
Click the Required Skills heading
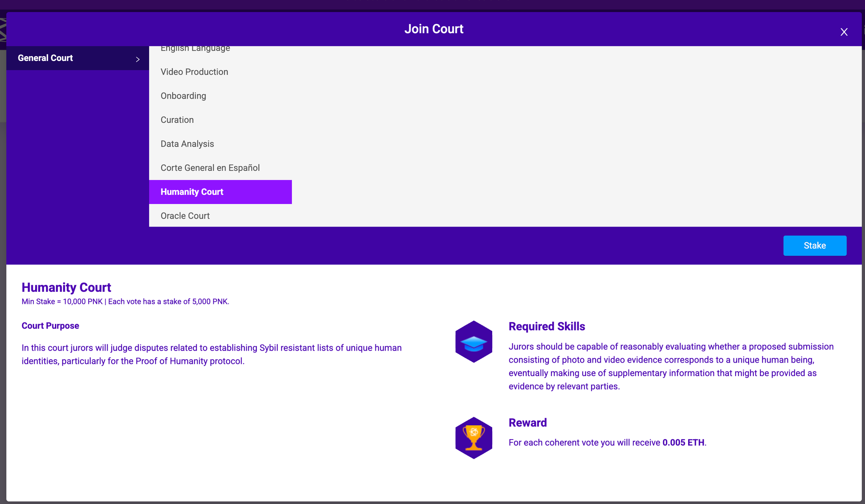(x=547, y=326)
